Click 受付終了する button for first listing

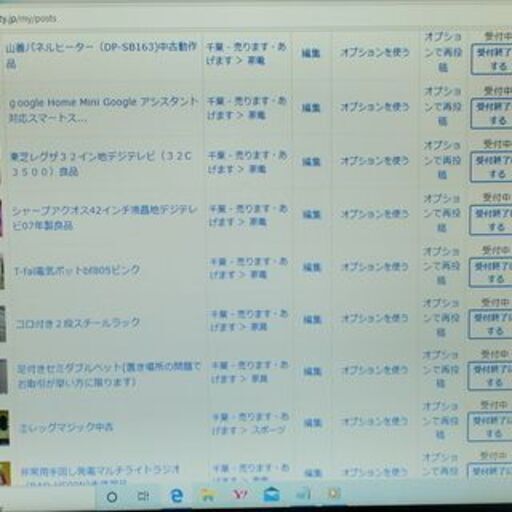tap(492, 60)
